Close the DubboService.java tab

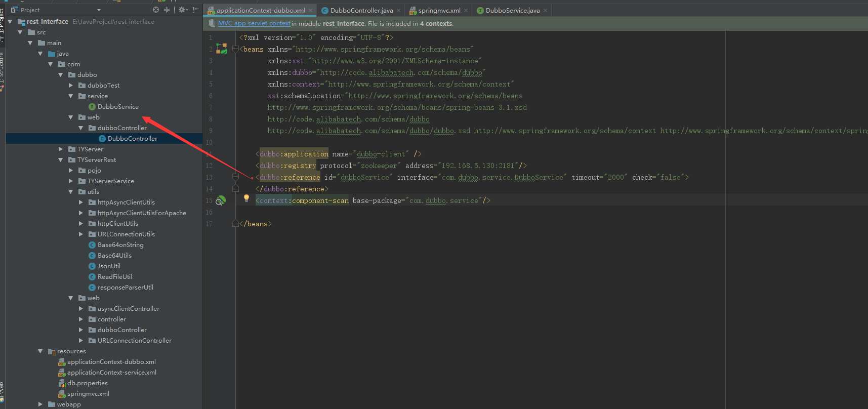pos(545,11)
